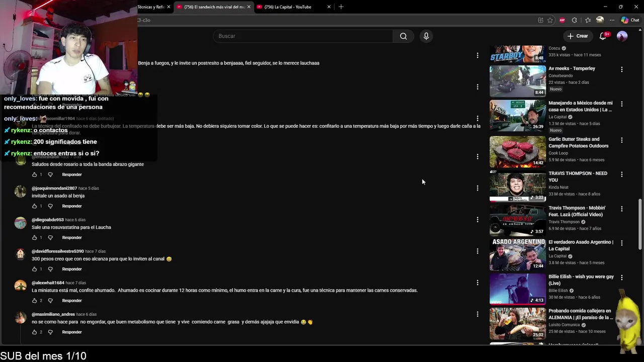Like davidfloressilvestre5390's comment
The image size is (644, 362).
(34, 269)
